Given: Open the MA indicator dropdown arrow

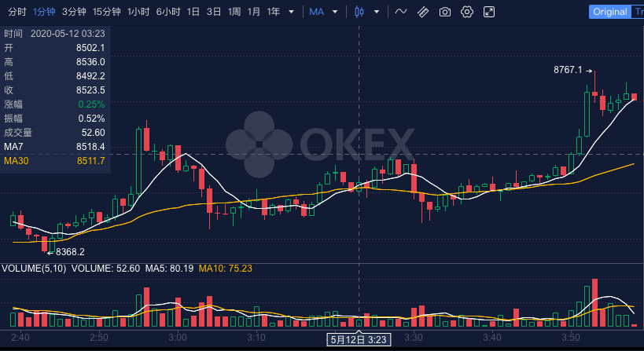Looking at the screenshot, I should click(335, 12).
